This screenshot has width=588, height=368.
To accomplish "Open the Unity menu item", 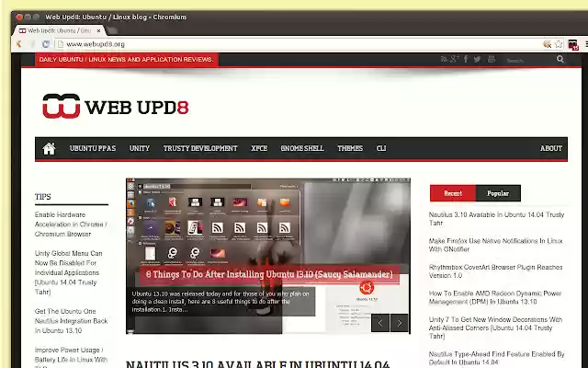I will [140, 148].
